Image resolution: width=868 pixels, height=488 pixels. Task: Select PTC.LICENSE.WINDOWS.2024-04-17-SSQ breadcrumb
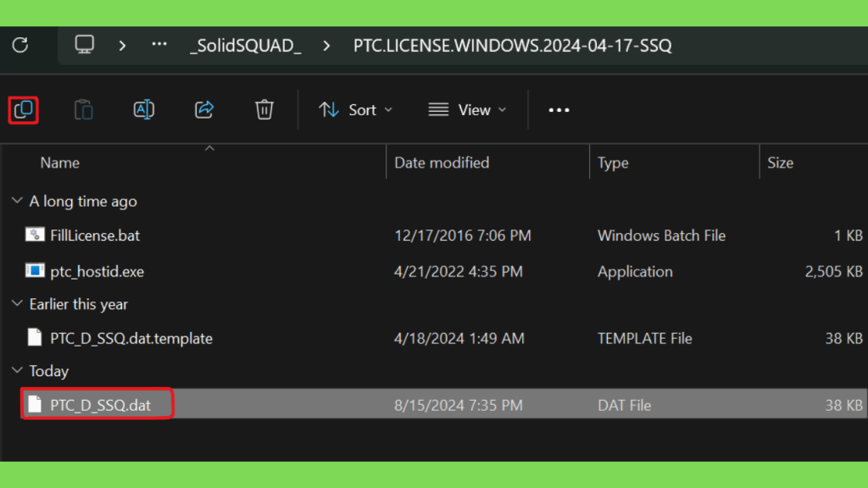tap(513, 46)
